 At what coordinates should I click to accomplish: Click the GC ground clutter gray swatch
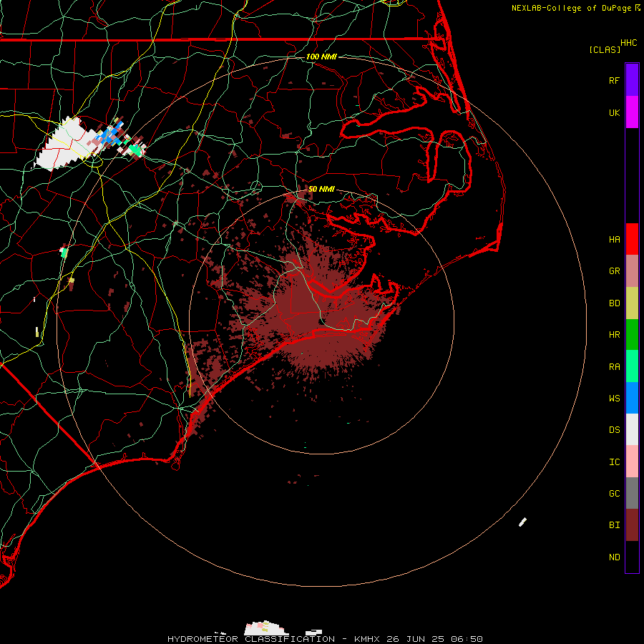[x=632, y=493]
